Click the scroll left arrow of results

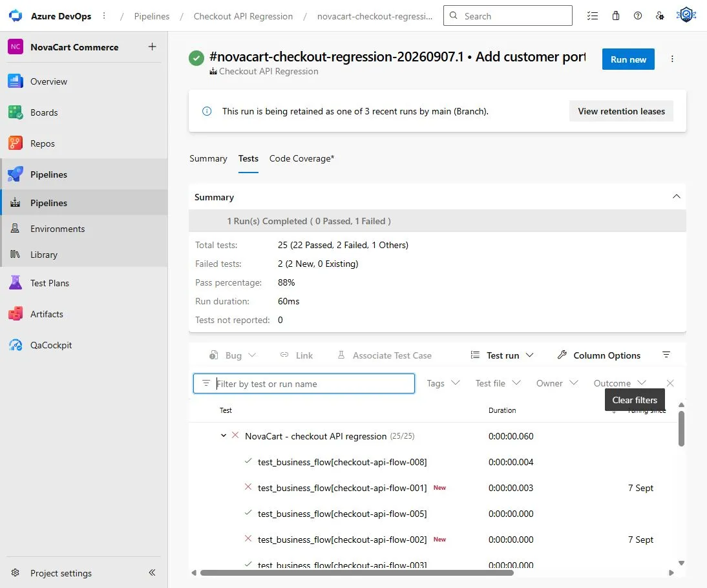(194, 572)
